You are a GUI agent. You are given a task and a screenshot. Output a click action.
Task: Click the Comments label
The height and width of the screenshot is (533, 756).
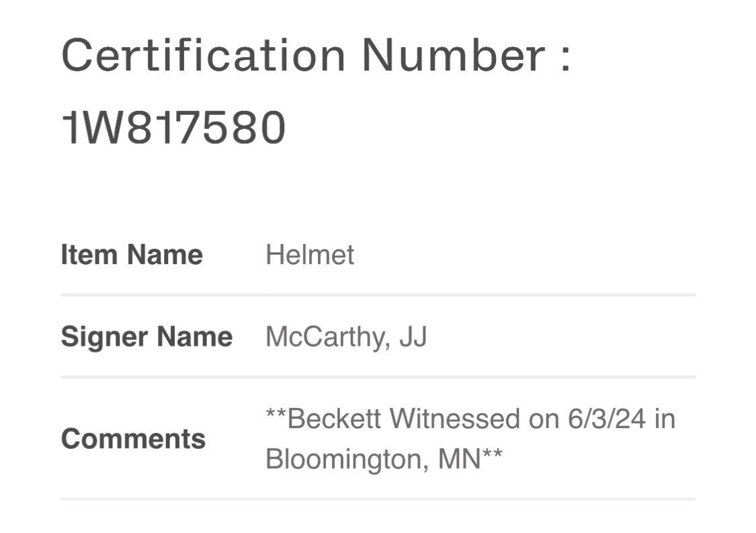[134, 438]
